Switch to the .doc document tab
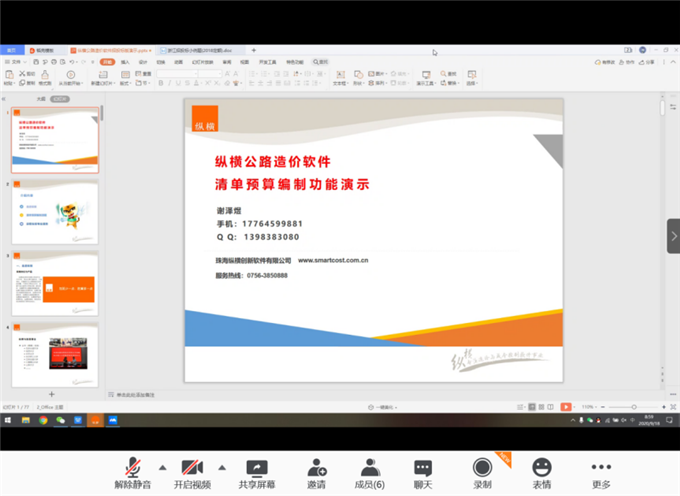The height and width of the screenshot is (496, 680). (x=200, y=50)
